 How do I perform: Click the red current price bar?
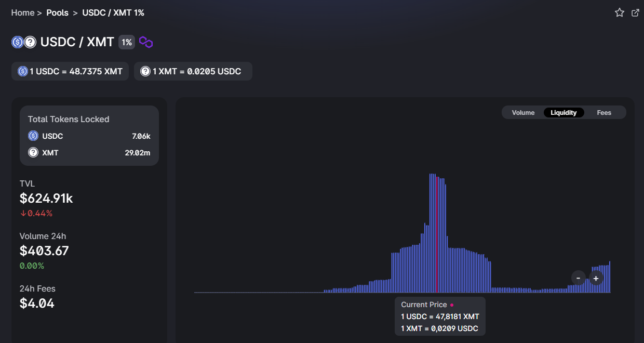tap(437, 234)
